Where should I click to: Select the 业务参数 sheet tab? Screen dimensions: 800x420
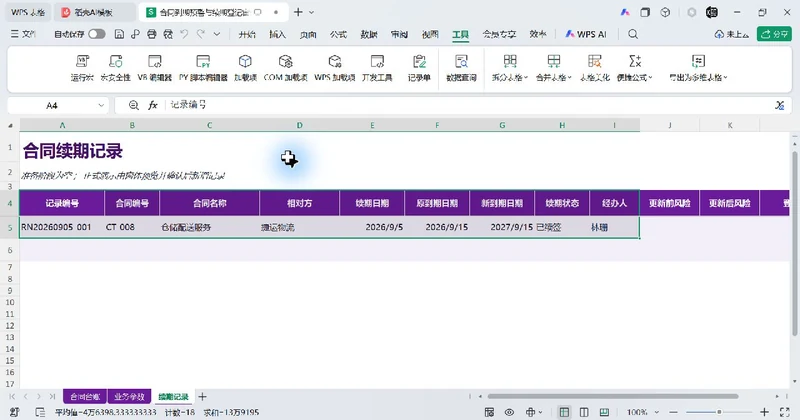pos(129,397)
